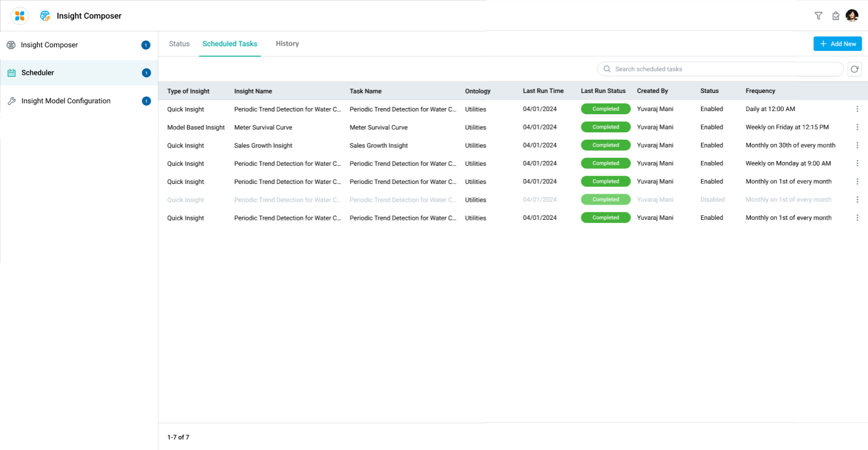The width and height of the screenshot is (868, 450).
Task: Click the app launcher logo icon
Action: 19,16
